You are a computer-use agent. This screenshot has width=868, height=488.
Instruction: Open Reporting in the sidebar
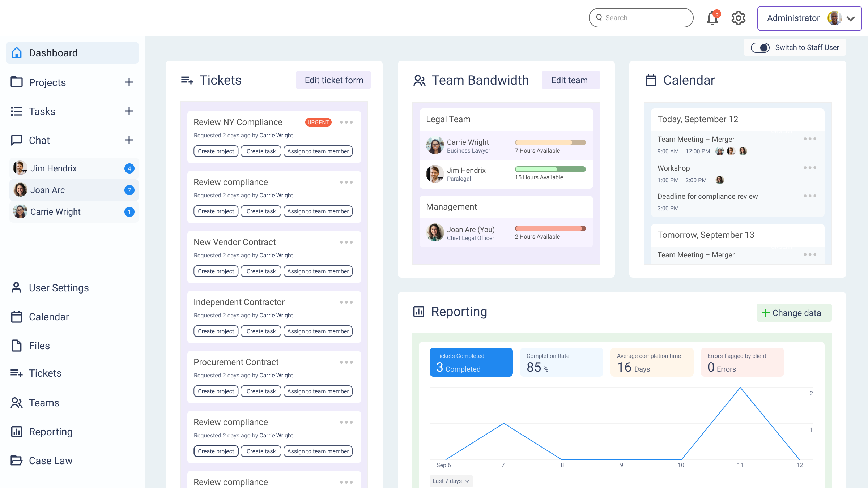click(x=51, y=432)
